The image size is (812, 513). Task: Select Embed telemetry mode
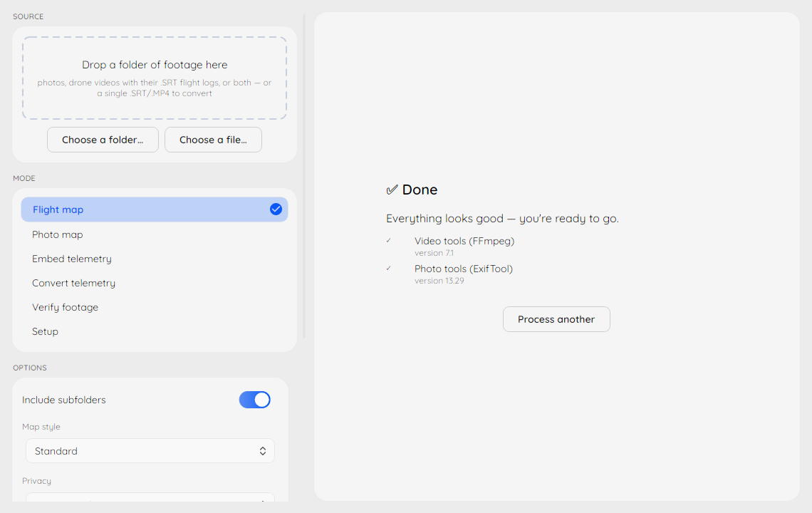[155, 259]
